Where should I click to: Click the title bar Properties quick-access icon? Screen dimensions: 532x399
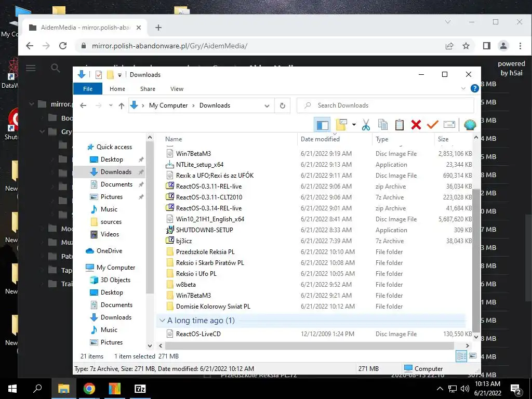[x=98, y=75]
